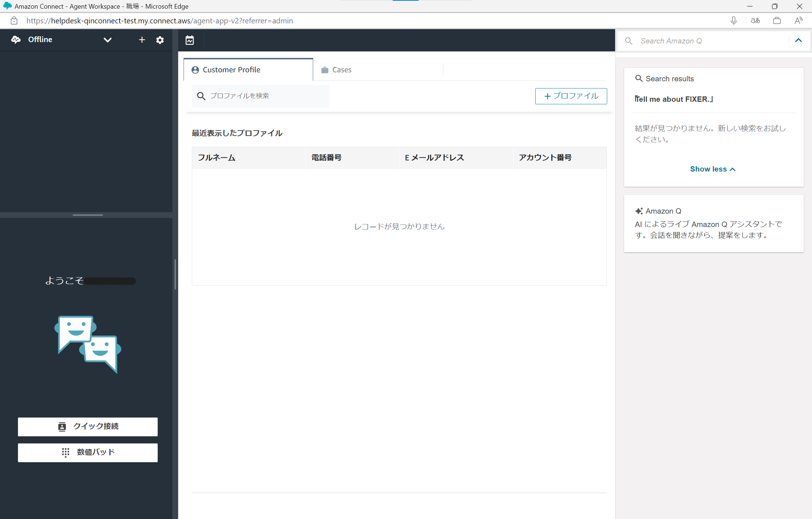Click the magnifier icon in profile search
This screenshot has height=519, width=812.
tap(201, 96)
